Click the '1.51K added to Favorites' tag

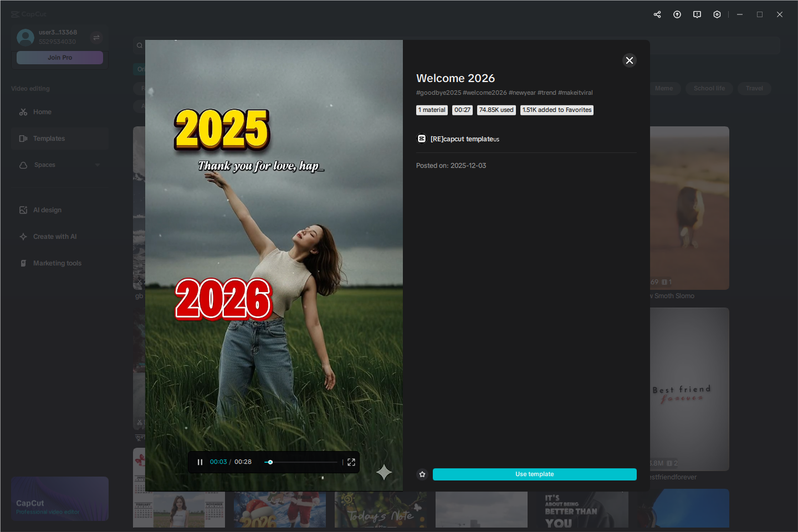[x=557, y=110]
